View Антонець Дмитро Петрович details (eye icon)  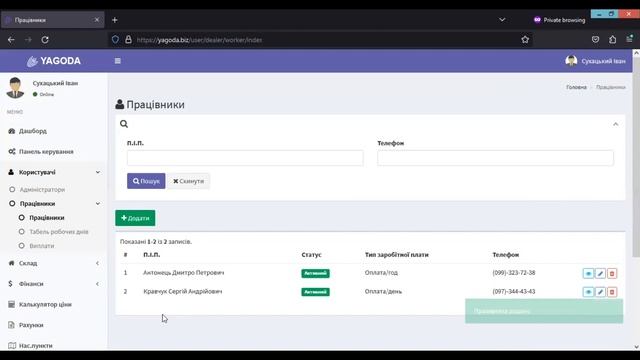[588, 273]
